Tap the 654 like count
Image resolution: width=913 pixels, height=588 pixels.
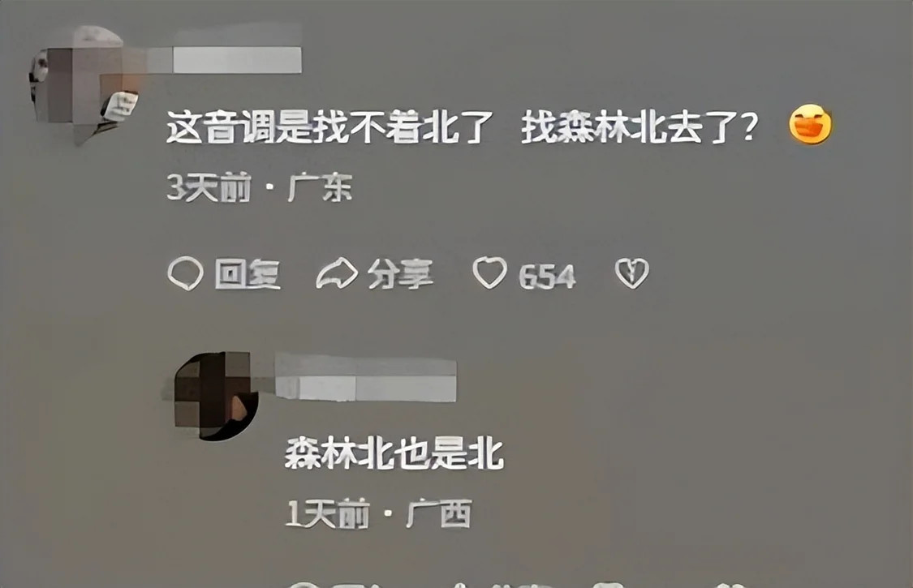tap(547, 276)
